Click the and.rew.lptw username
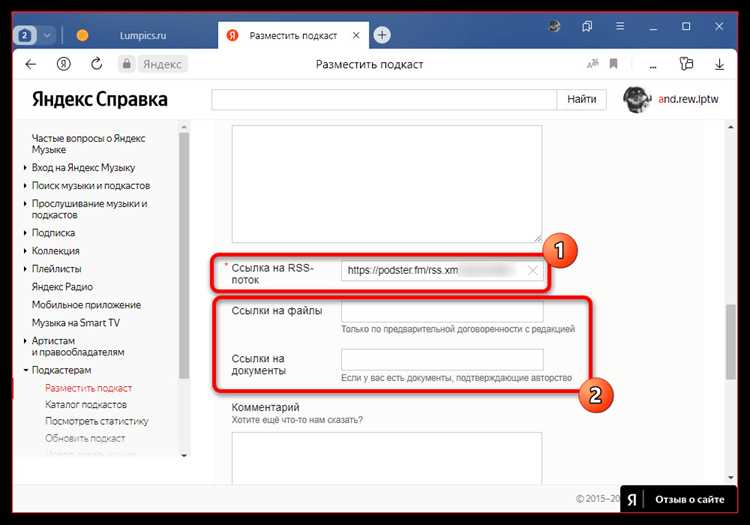 [x=688, y=99]
